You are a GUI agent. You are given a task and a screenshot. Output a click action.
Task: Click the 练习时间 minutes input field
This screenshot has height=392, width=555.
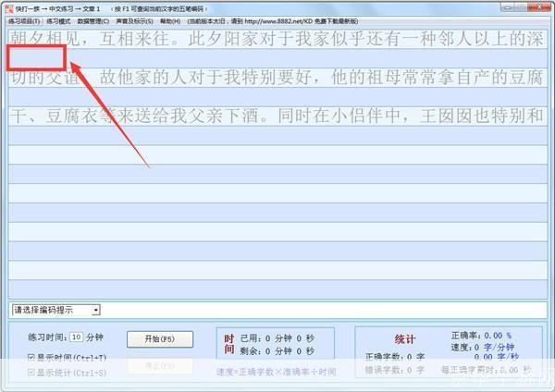(x=77, y=337)
